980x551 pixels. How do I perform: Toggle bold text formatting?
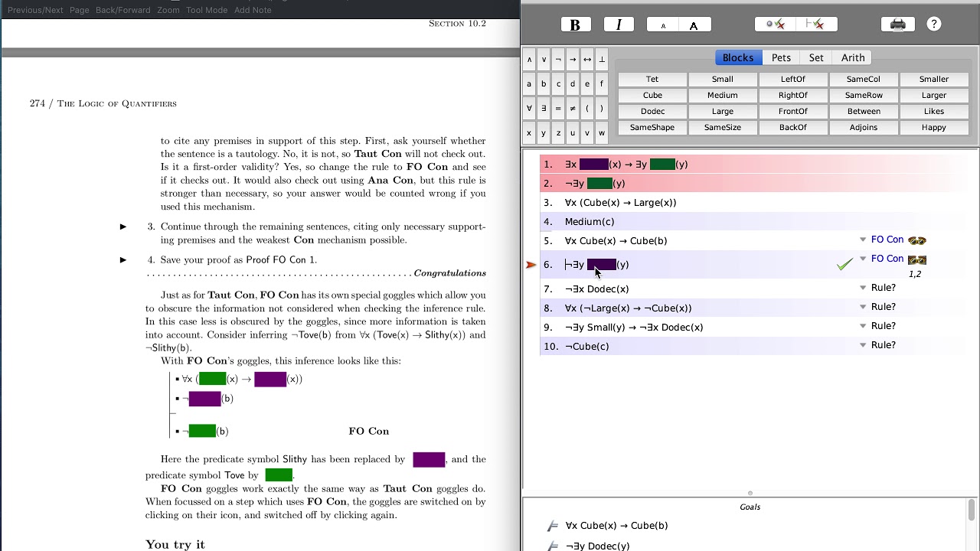[x=575, y=24]
